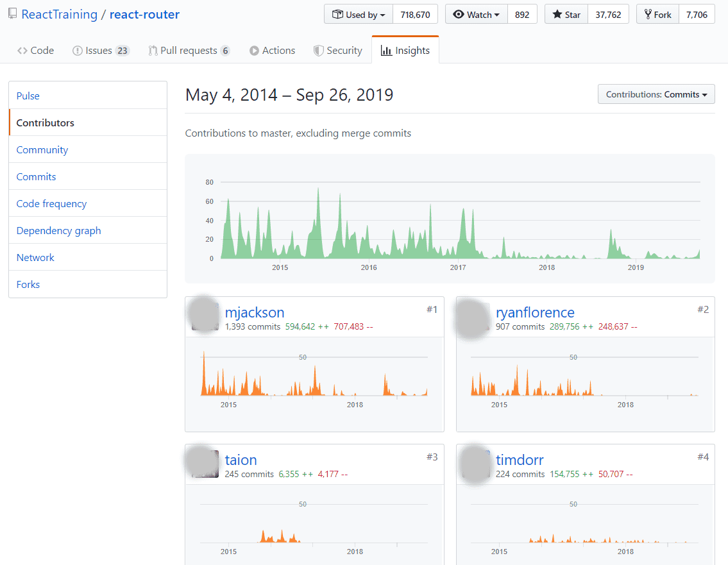Click mjackson's avatar thumbnail
Screen dimensions: 728x565
point(205,316)
